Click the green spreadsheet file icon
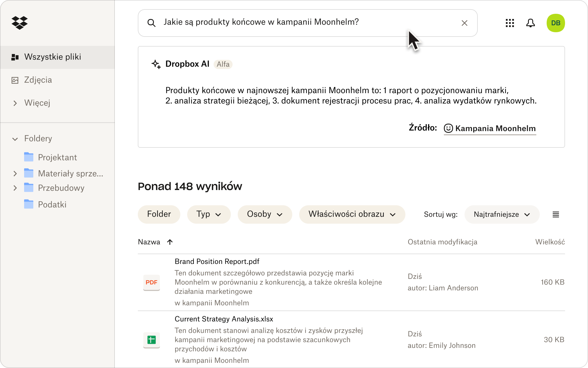Viewport: 588px width, 368px height. 151,340
